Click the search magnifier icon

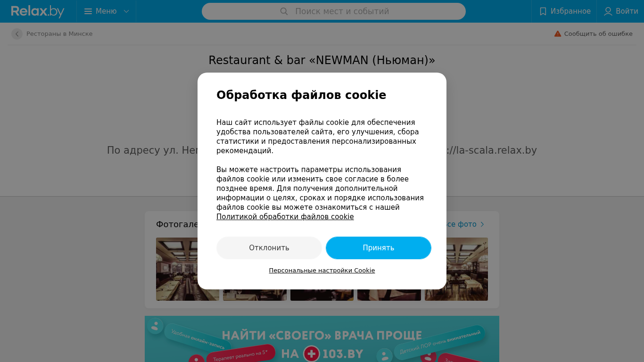pyautogui.click(x=284, y=11)
